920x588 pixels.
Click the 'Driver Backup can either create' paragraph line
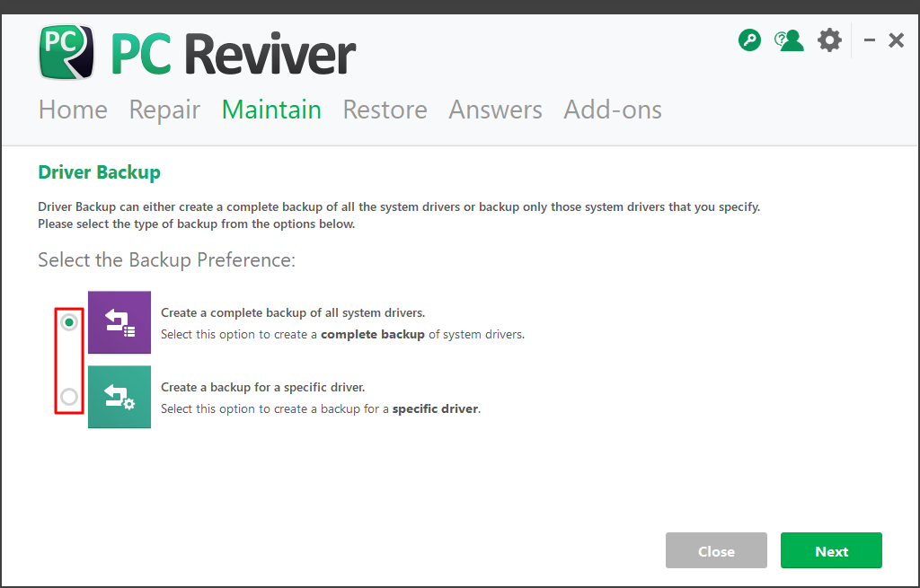[399, 207]
